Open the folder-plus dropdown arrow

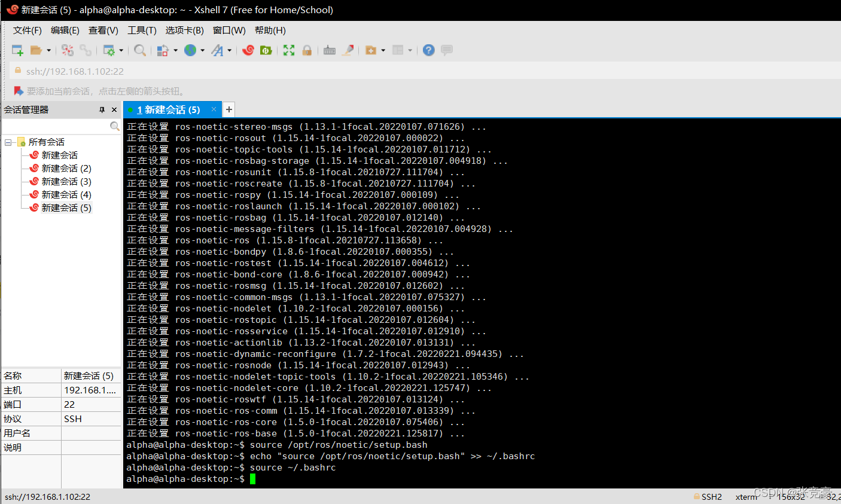coord(383,50)
